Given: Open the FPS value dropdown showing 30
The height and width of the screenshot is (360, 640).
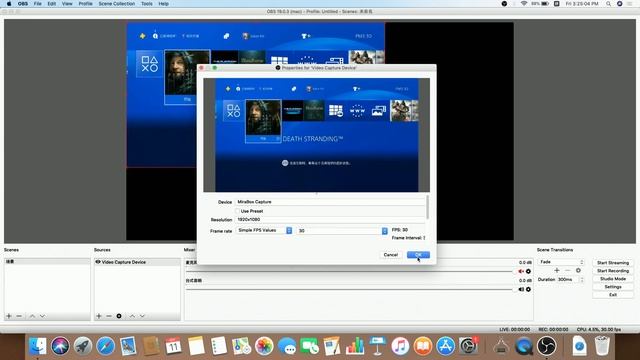Looking at the screenshot, I should tap(342, 231).
